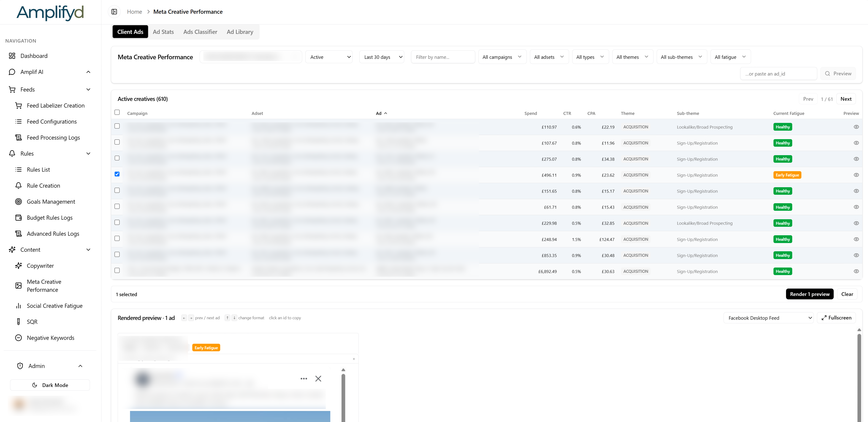Open Social Creative Fatigue page
The image size is (868, 422).
click(x=54, y=306)
